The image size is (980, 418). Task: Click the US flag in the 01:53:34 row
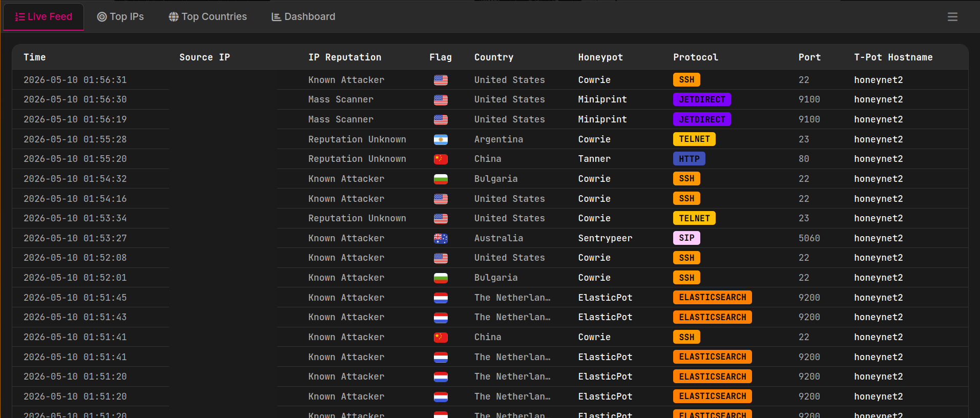(x=441, y=219)
